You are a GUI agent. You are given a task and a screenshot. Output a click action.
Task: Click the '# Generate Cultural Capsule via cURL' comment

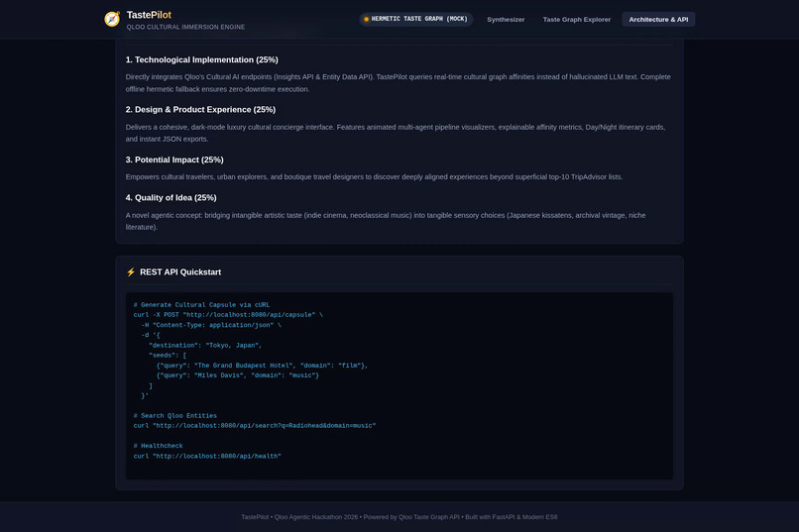(x=202, y=305)
